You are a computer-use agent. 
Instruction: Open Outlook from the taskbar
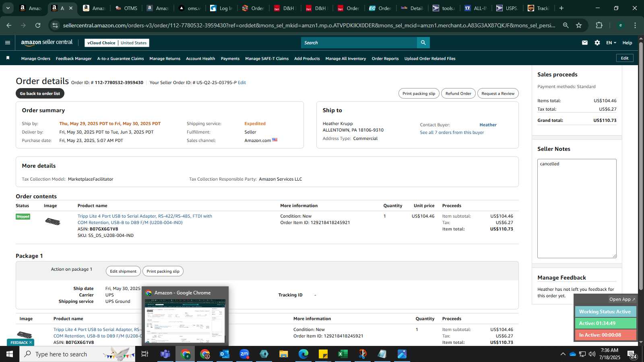point(224,354)
